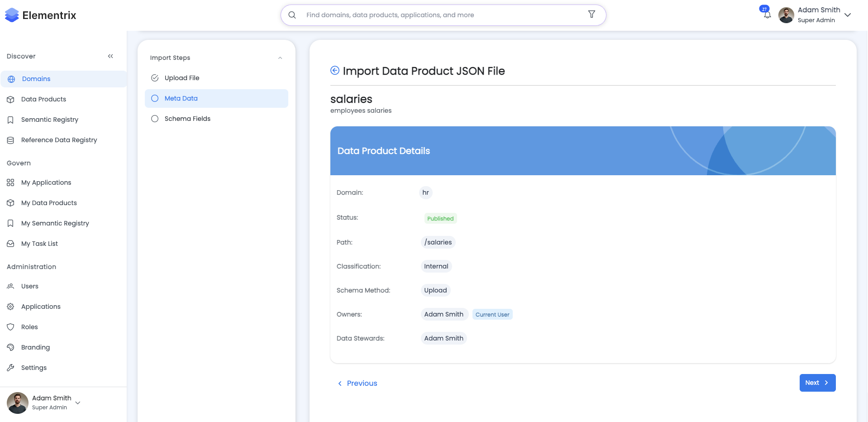Click the Published status badge
The height and width of the screenshot is (422, 868).
440,218
